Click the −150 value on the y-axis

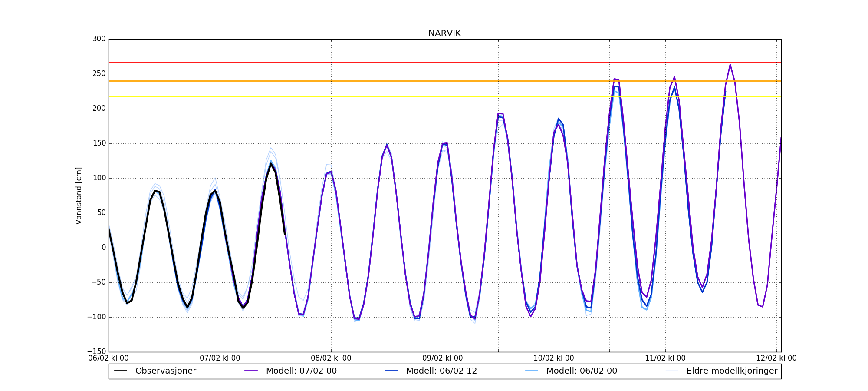pyautogui.click(x=96, y=351)
